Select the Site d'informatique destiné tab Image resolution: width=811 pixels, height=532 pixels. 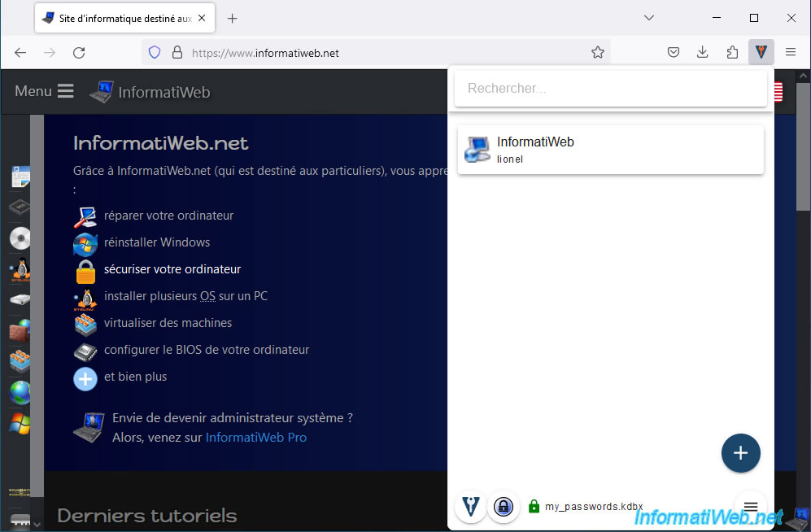coord(124,18)
